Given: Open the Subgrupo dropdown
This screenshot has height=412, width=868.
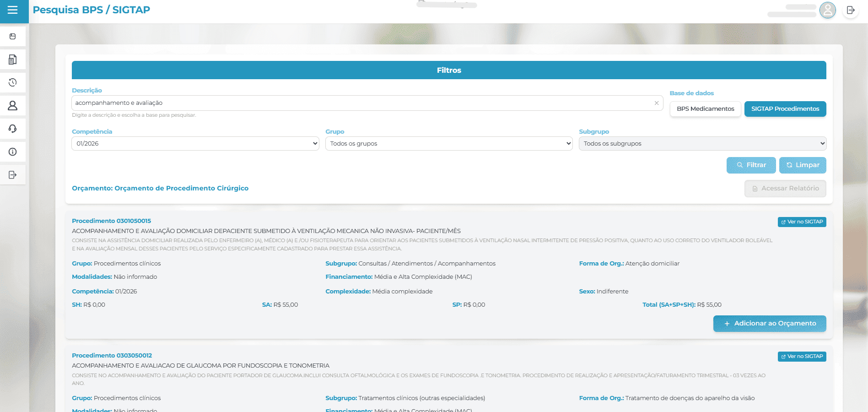Looking at the screenshot, I should 702,143.
